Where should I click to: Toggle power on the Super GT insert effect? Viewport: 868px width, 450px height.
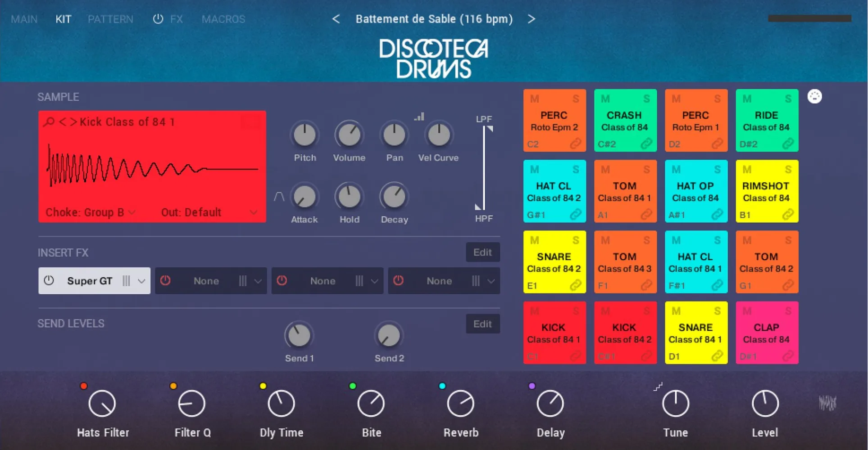[x=49, y=280]
